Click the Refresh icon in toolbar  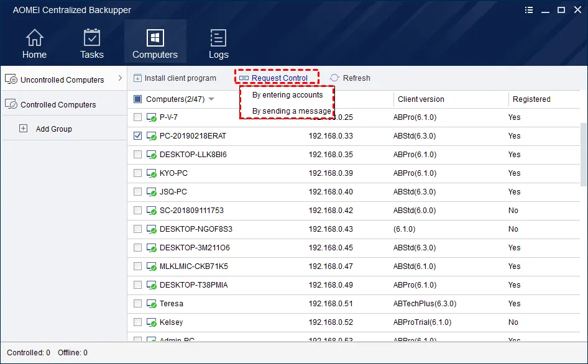(x=334, y=78)
